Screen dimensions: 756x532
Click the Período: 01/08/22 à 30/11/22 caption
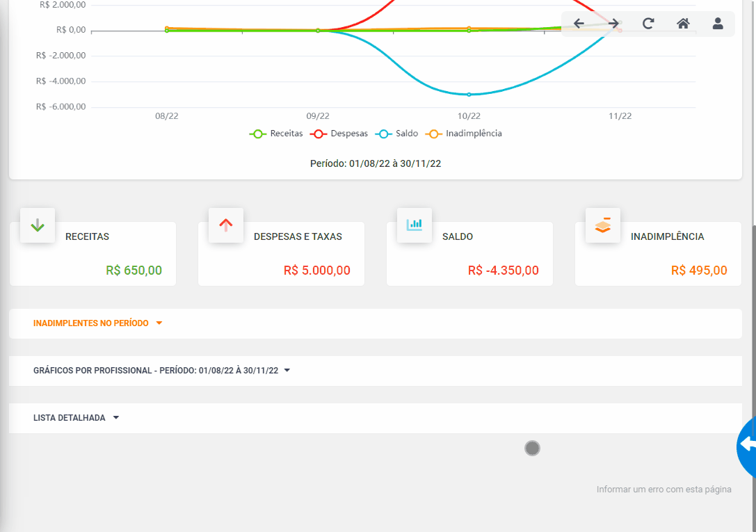pyautogui.click(x=376, y=164)
